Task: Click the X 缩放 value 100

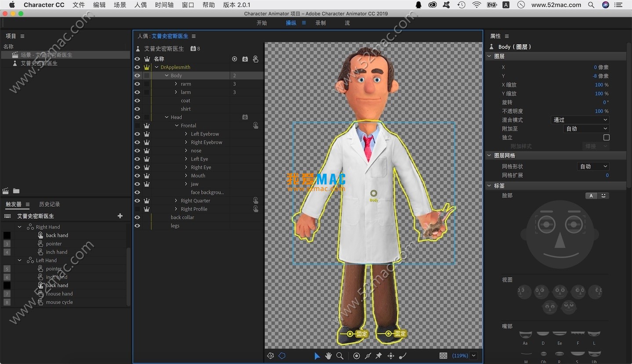Action: [x=599, y=85]
